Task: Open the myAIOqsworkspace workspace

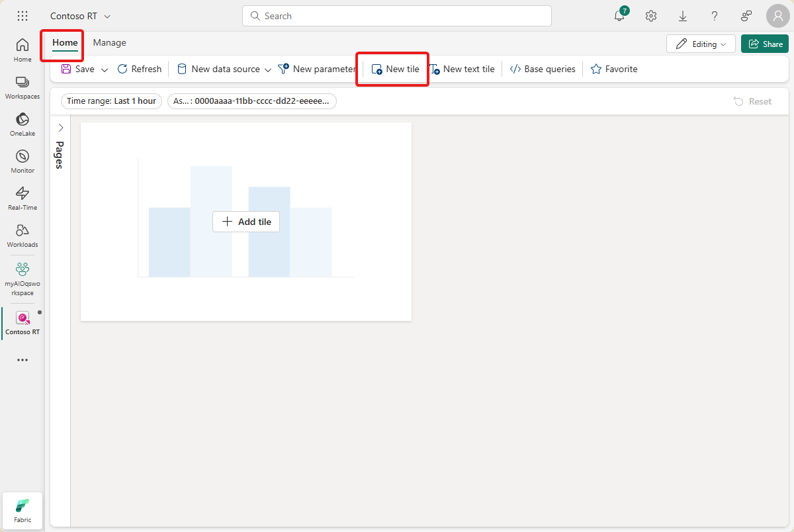Action: [x=22, y=278]
